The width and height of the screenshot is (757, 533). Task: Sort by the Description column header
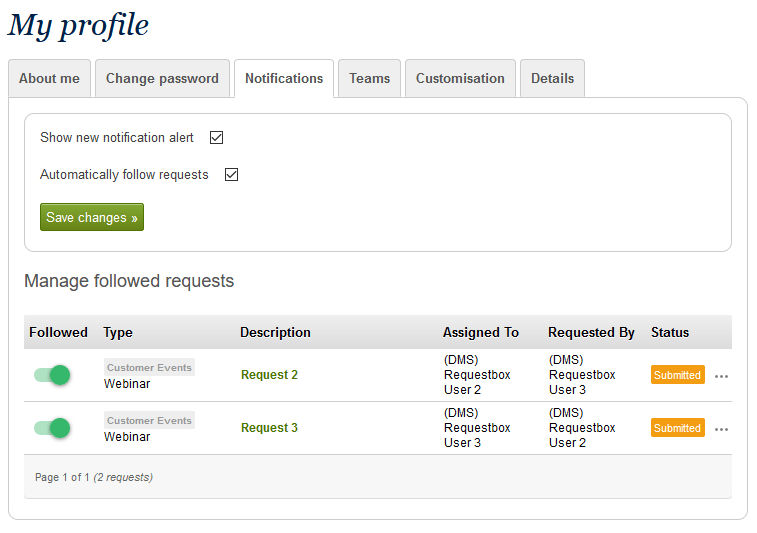pos(275,333)
